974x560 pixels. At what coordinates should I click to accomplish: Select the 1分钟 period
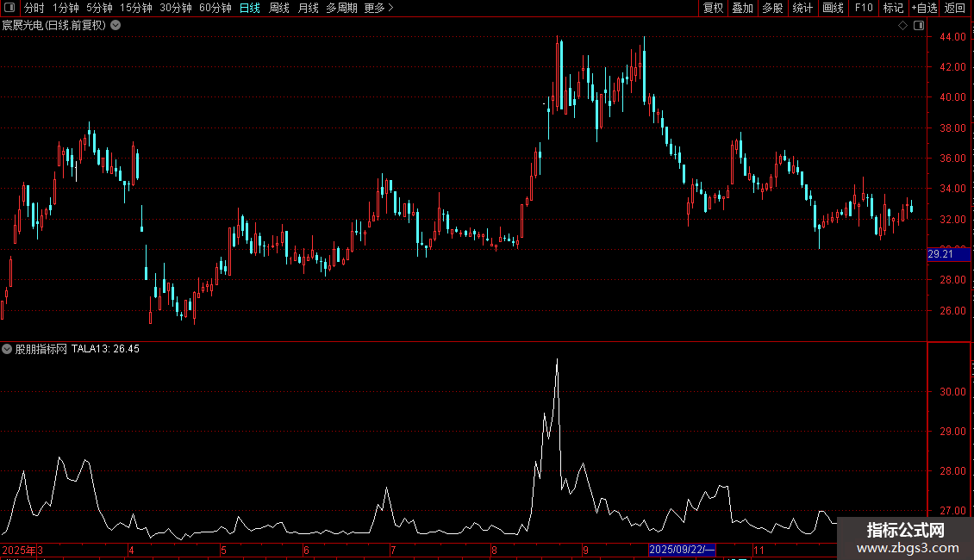(x=66, y=8)
